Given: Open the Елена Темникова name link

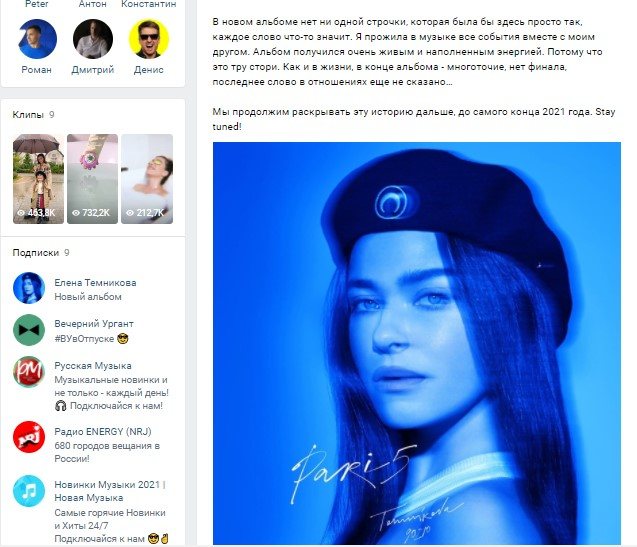Looking at the screenshot, I should [x=95, y=283].
